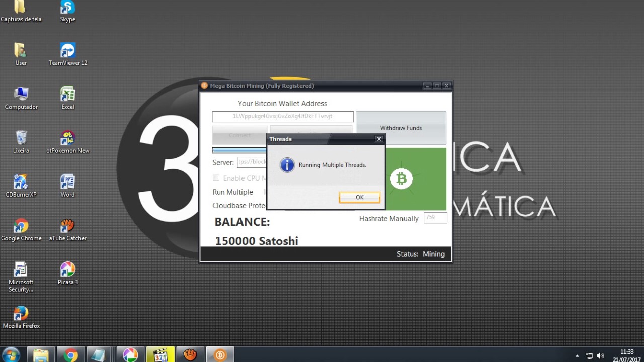Close the Mega Bitcoin Mining window
This screenshot has width=644, height=362.
tap(446, 86)
